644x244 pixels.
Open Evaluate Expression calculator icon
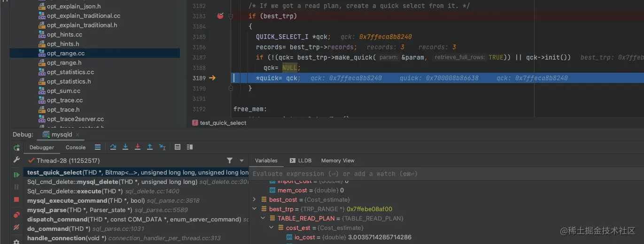178,147
